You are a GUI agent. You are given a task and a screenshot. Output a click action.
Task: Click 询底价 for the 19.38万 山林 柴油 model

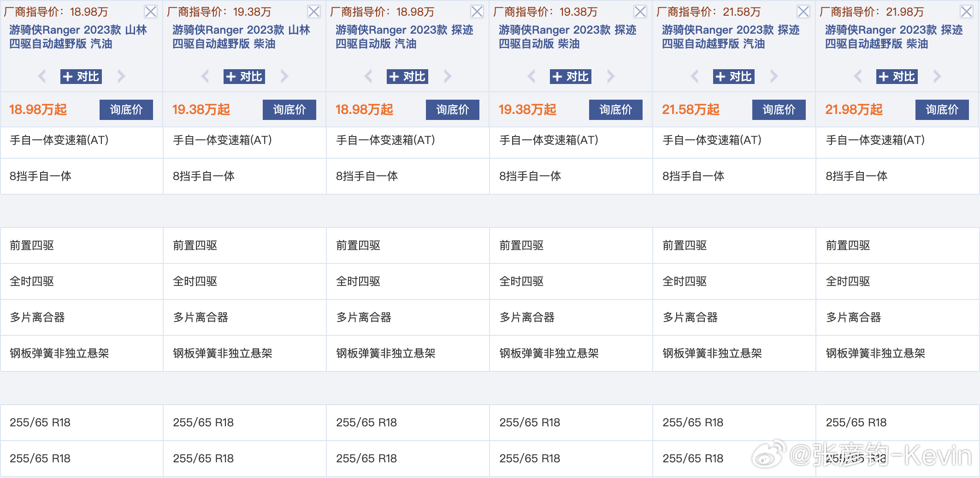tap(289, 110)
